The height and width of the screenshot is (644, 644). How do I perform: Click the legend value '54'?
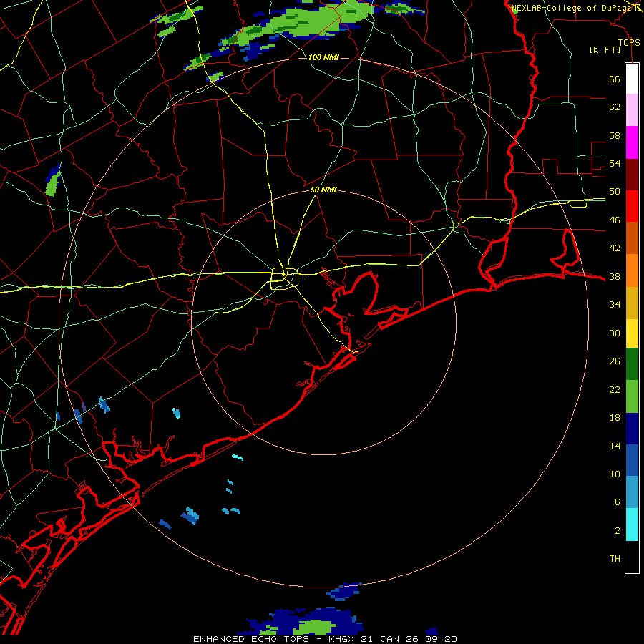click(x=615, y=164)
